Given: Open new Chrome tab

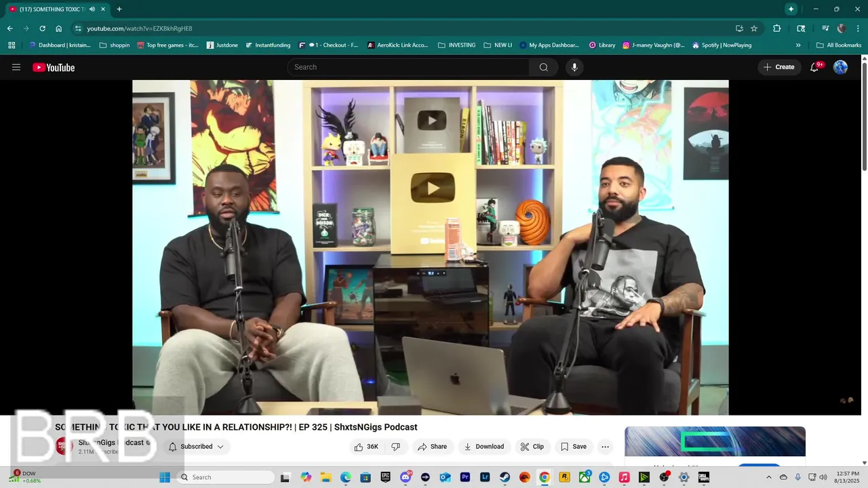Looking at the screenshot, I should point(119,9).
